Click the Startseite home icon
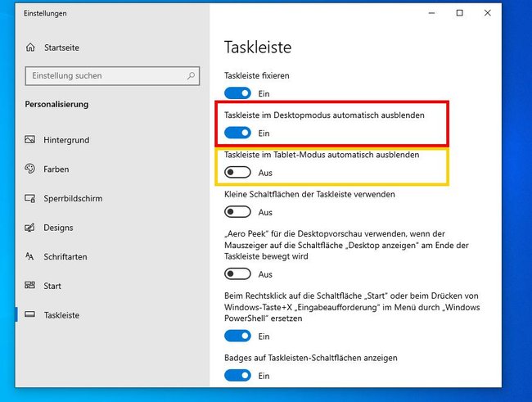The width and height of the screenshot is (532, 402). tap(30, 47)
